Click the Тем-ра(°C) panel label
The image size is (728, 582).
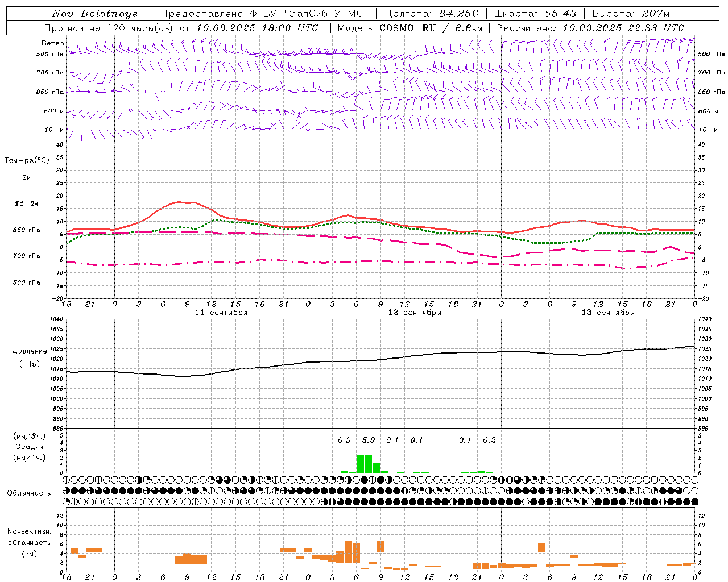27,161
